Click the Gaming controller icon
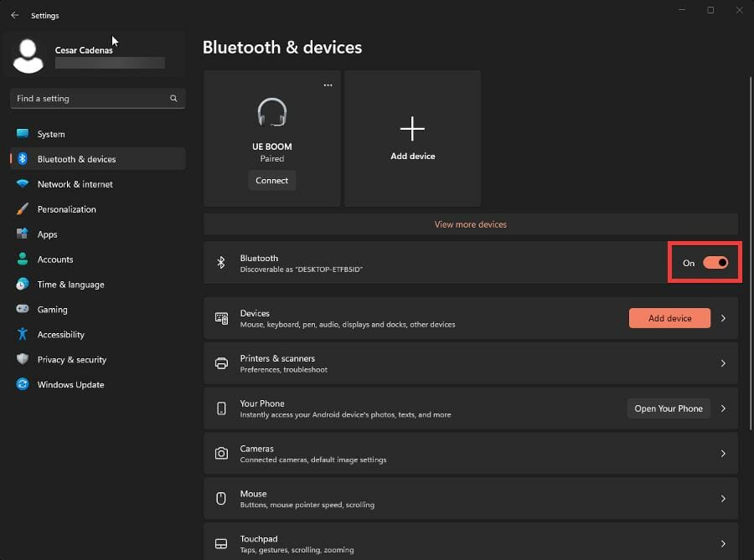The image size is (754, 560). [23, 309]
